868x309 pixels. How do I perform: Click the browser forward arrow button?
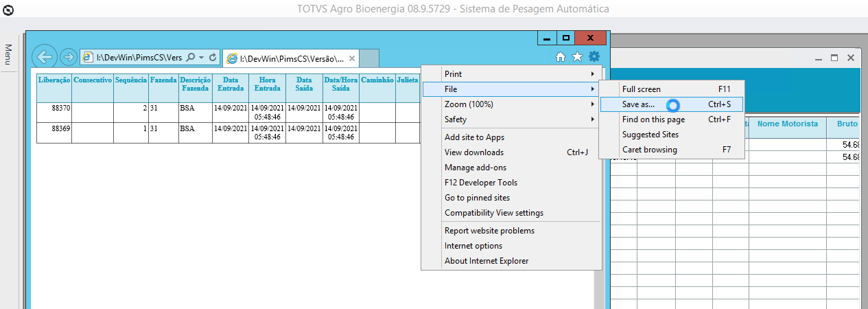(68, 57)
